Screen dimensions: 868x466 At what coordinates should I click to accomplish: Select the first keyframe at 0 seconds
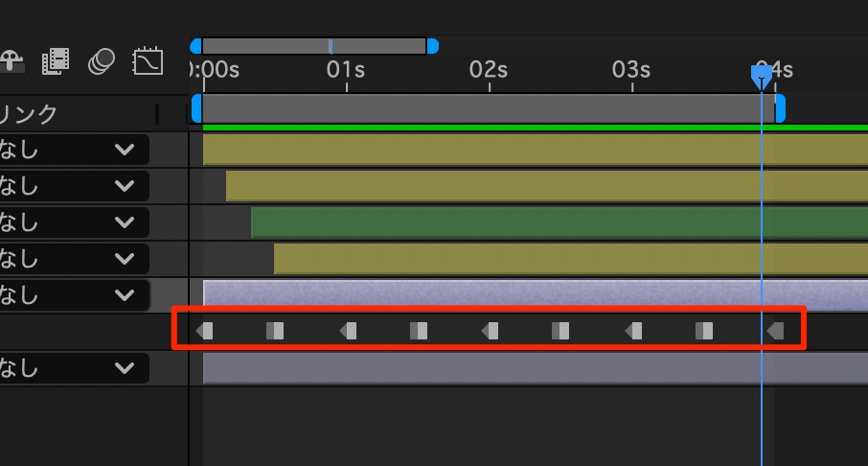coord(205,331)
